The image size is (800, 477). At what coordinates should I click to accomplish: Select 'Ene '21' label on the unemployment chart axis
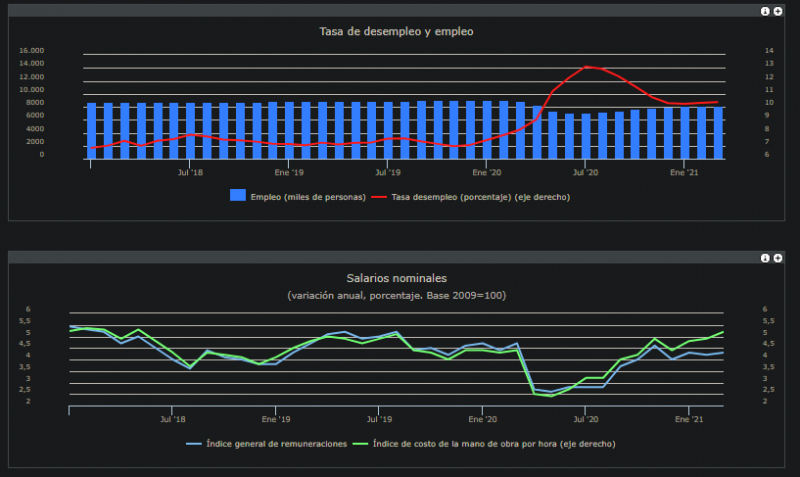click(683, 172)
